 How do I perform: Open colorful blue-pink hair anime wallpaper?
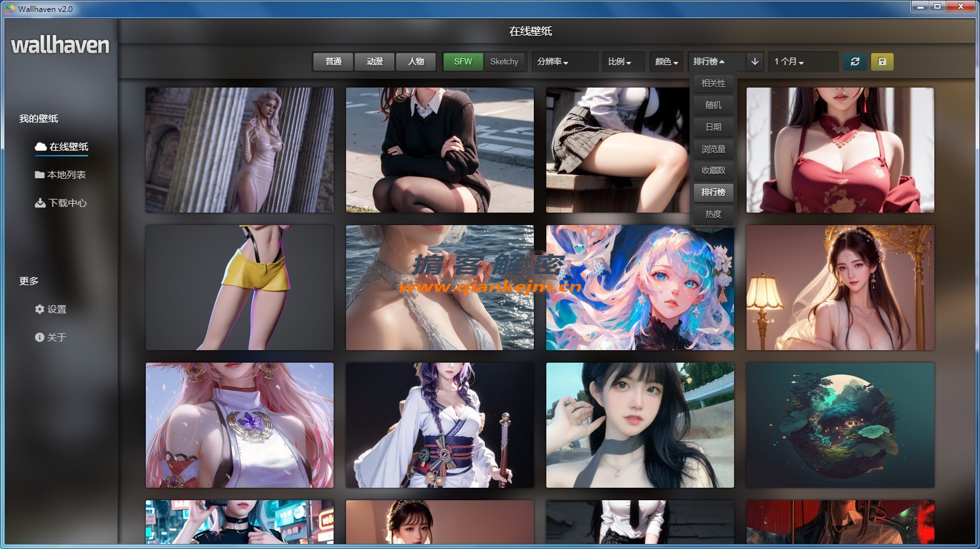pyautogui.click(x=640, y=288)
